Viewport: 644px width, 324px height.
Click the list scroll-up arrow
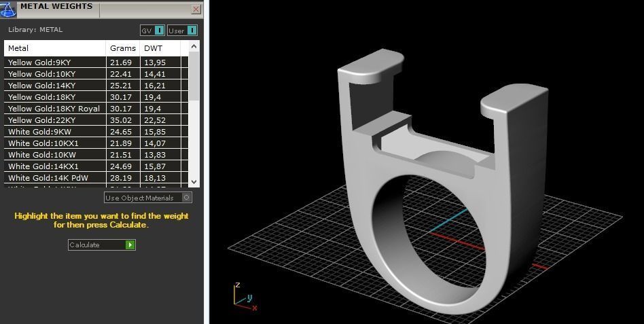coord(194,46)
